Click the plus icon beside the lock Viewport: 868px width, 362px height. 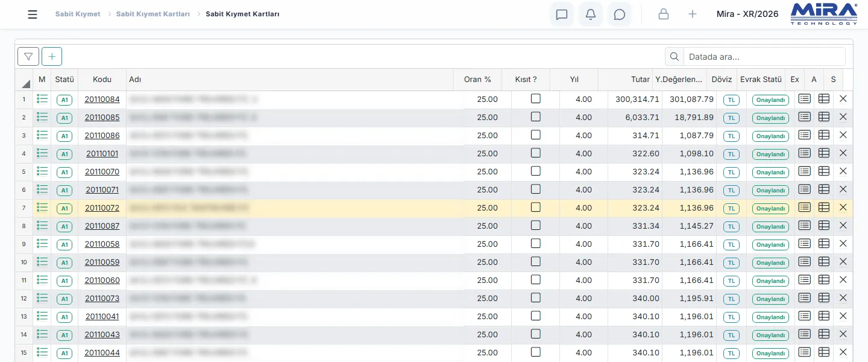point(693,14)
